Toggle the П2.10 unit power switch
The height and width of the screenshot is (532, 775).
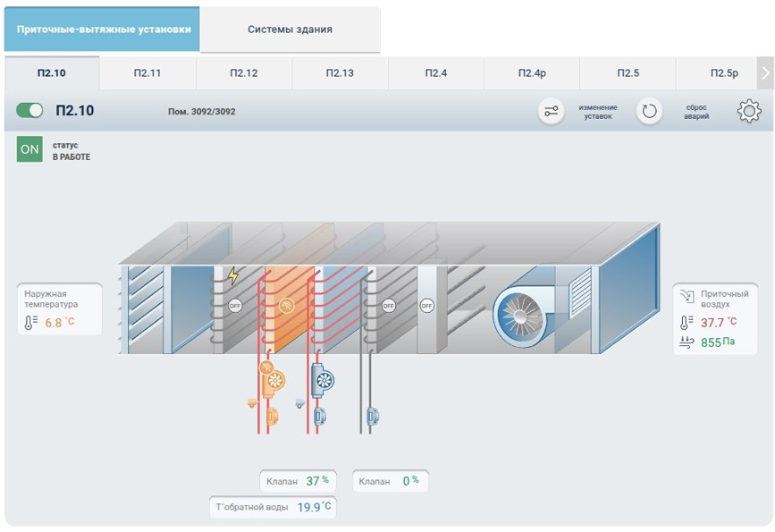(x=30, y=111)
